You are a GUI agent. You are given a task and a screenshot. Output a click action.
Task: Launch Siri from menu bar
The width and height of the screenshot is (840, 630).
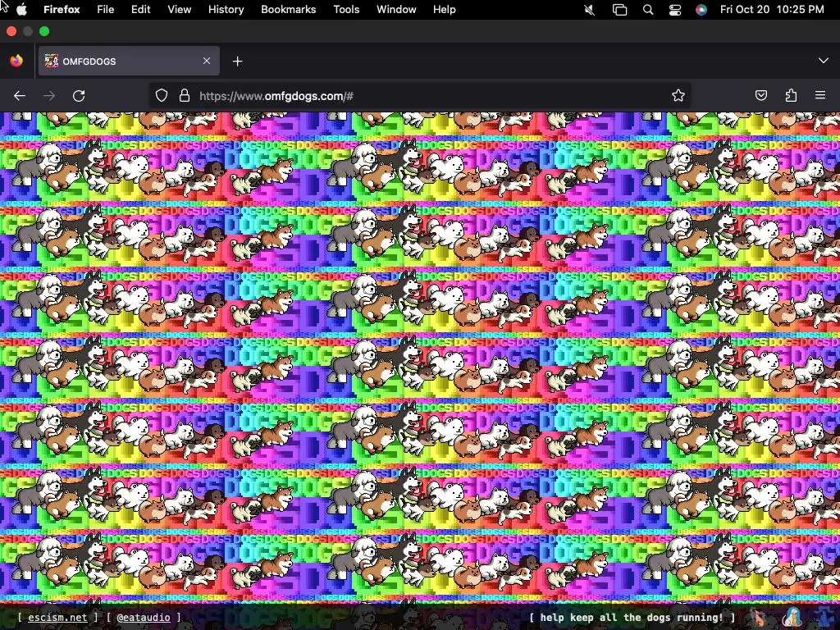(701, 10)
